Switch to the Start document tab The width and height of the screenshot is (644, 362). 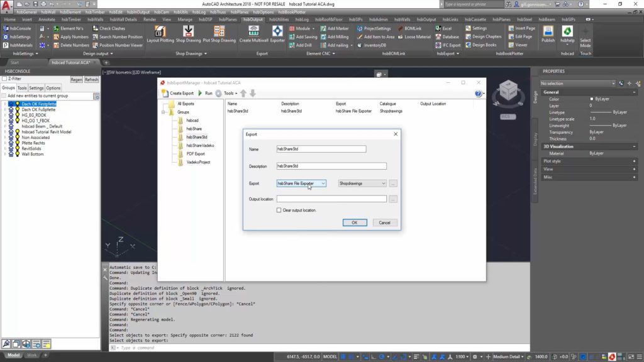coord(15,62)
